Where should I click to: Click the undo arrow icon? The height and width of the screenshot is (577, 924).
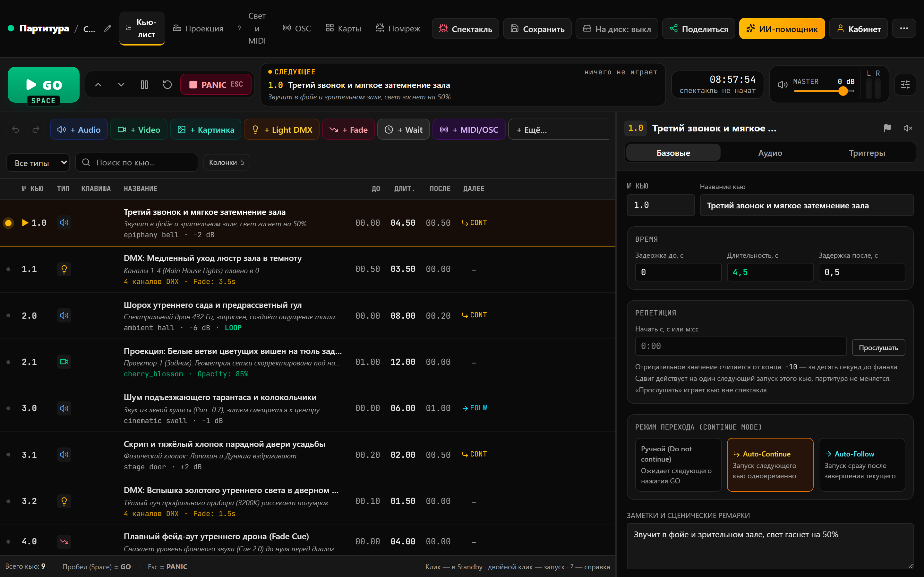15,130
